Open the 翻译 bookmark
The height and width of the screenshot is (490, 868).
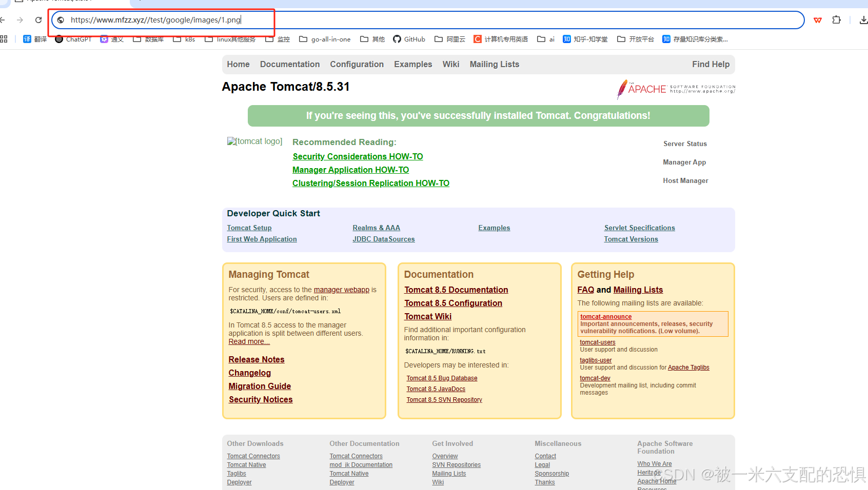click(x=35, y=39)
